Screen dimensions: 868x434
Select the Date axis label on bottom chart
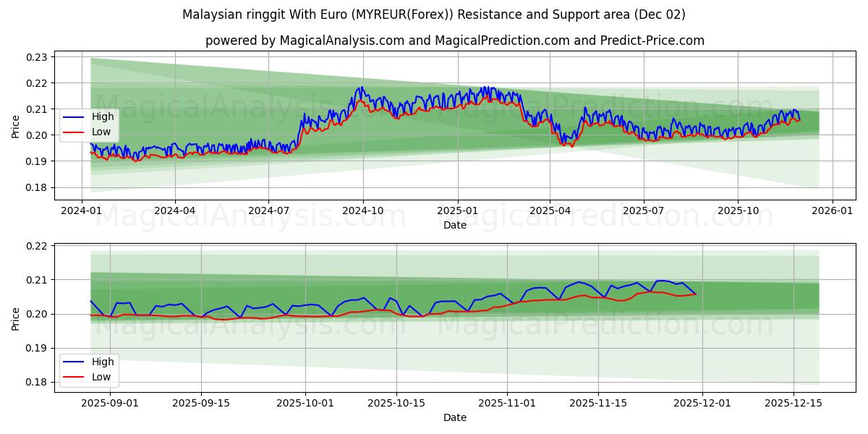coord(454,417)
